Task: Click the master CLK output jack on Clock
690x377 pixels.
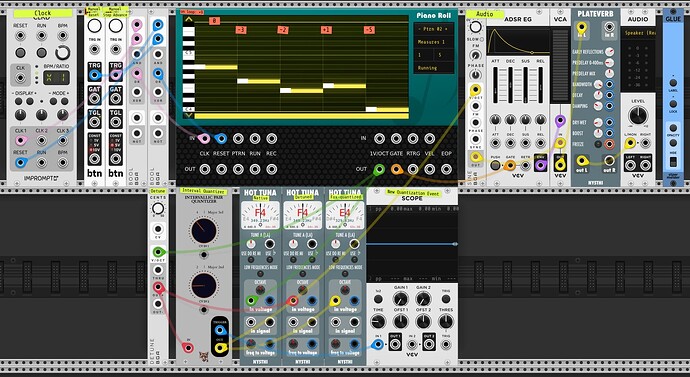Action: coord(20,78)
